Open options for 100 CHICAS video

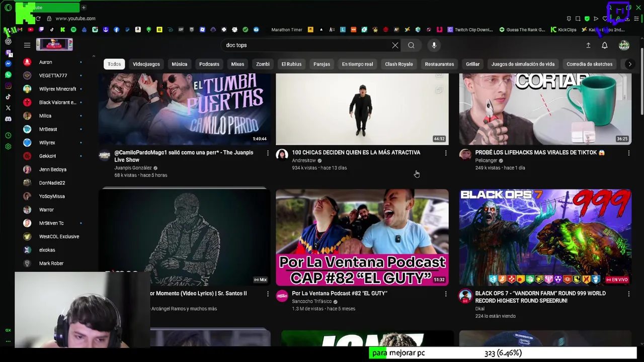click(x=445, y=153)
